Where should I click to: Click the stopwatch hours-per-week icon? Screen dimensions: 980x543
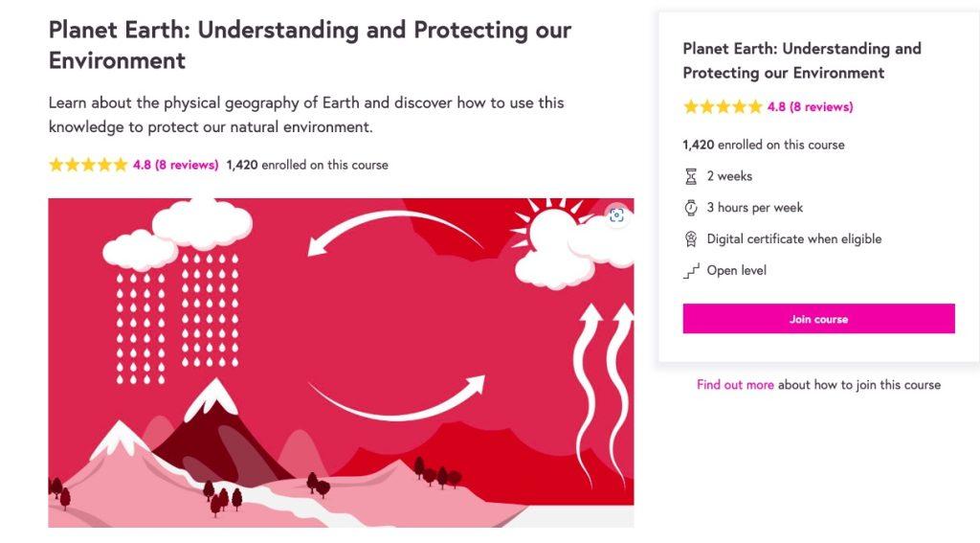pos(691,208)
